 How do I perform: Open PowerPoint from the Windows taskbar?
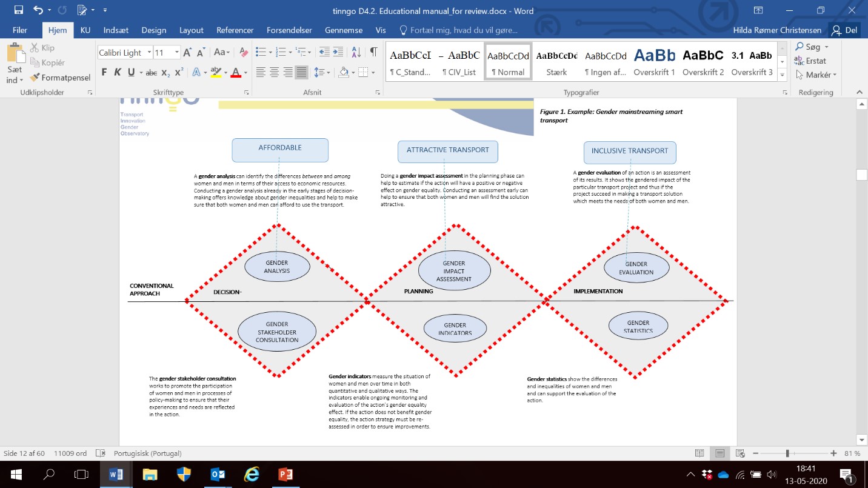point(285,474)
